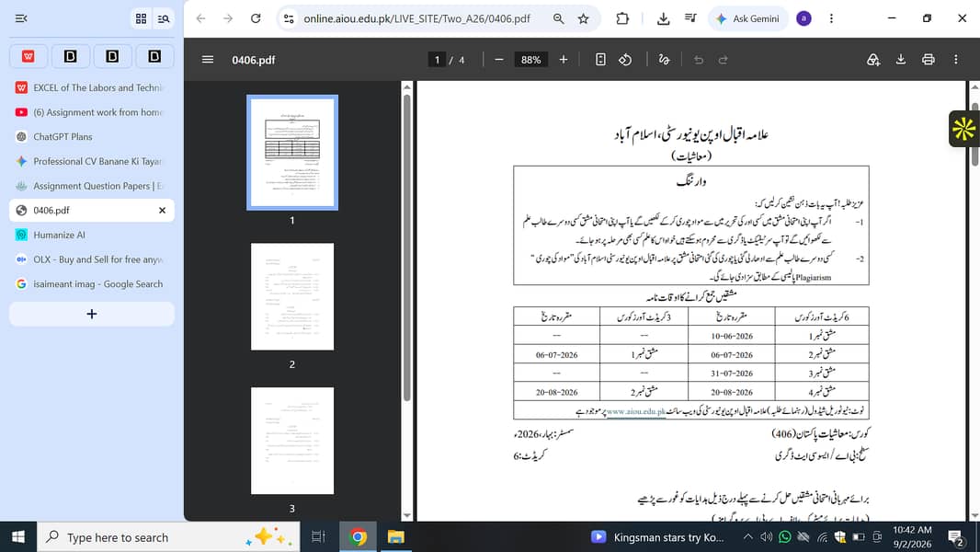Close the 0406.pdf tab
Viewport: 980px width, 552px height.
(x=162, y=211)
